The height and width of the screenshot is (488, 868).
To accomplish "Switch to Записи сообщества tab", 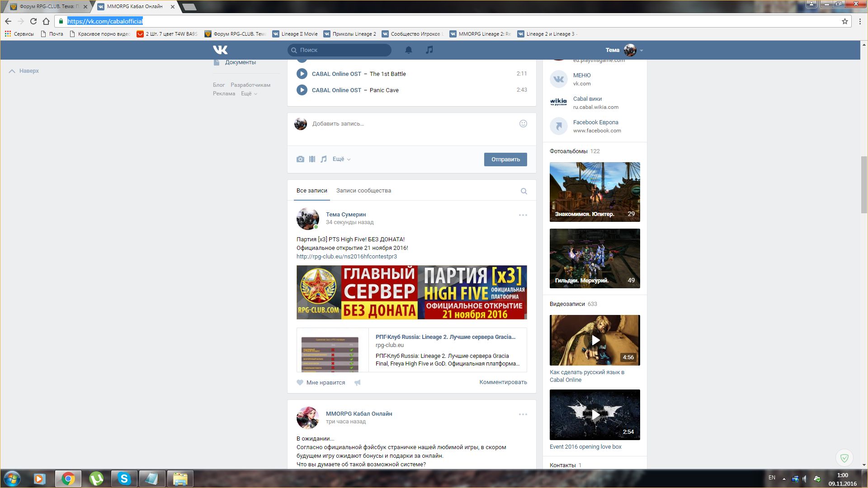I will pos(363,191).
